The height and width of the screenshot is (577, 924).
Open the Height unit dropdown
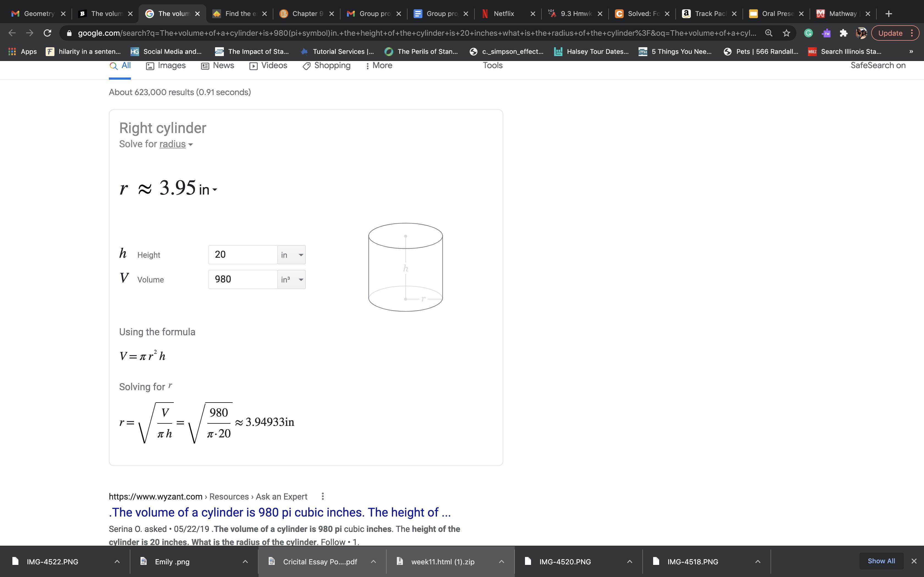click(x=291, y=255)
